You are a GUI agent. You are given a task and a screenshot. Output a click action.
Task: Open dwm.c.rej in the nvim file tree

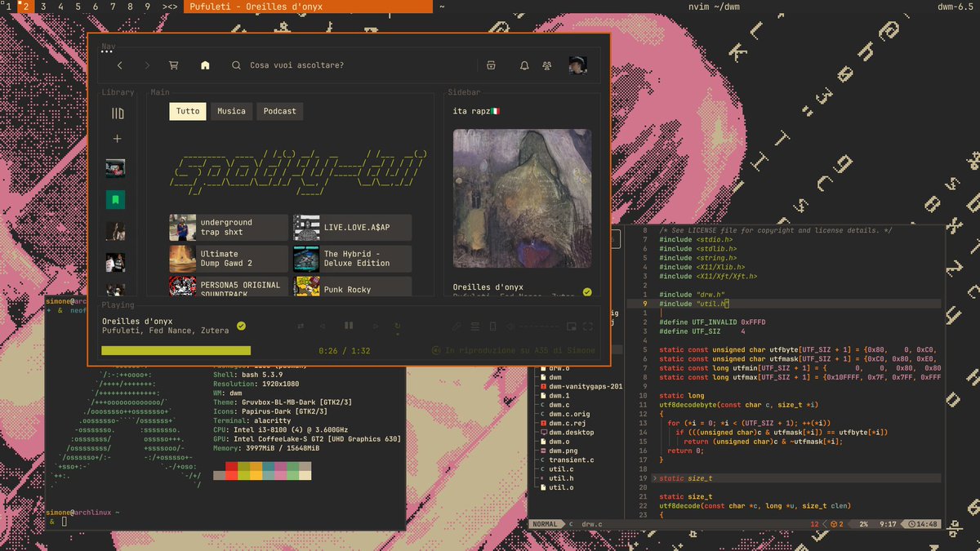569,424
